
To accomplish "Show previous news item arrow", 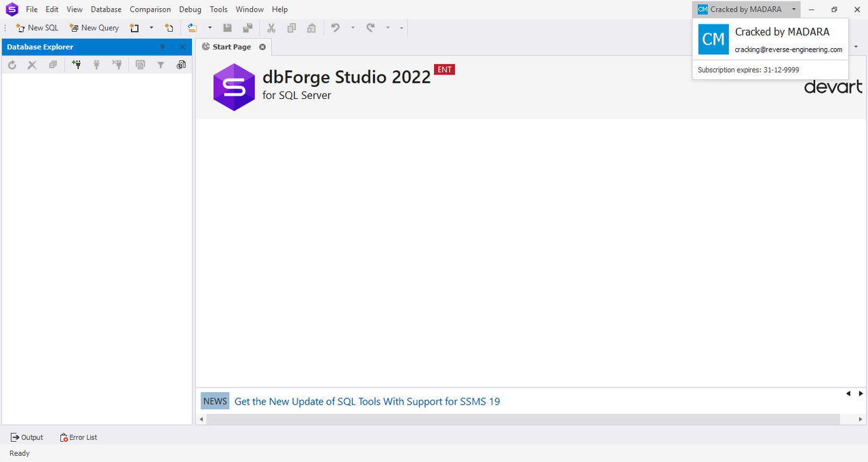I will (848, 394).
